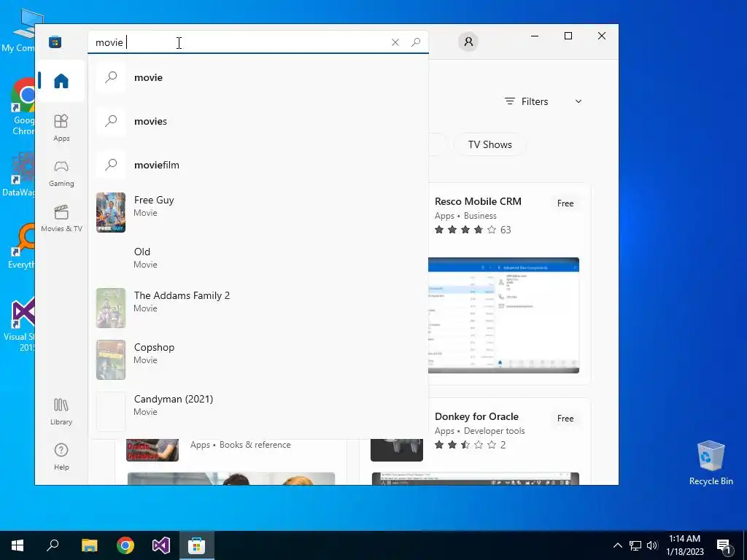Viewport: 747px width, 560px height.
Task: Open the Library in the sidebar
Action: click(61, 412)
